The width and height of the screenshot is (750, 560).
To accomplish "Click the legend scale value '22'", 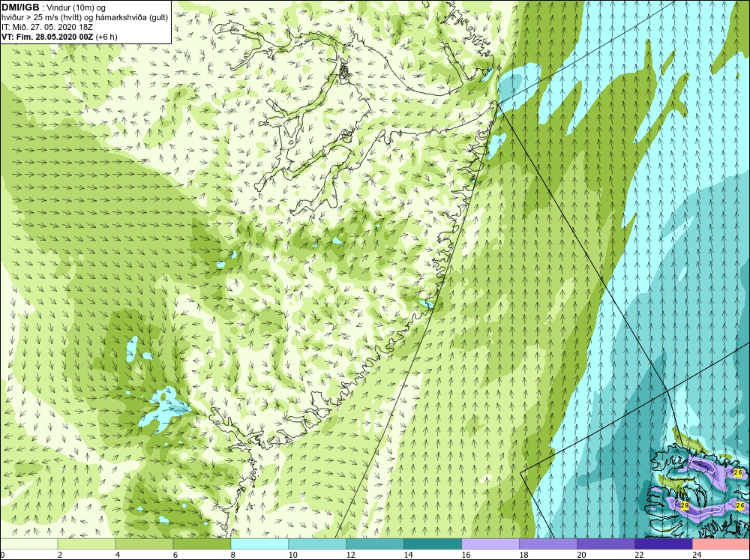I will pos(639,555).
